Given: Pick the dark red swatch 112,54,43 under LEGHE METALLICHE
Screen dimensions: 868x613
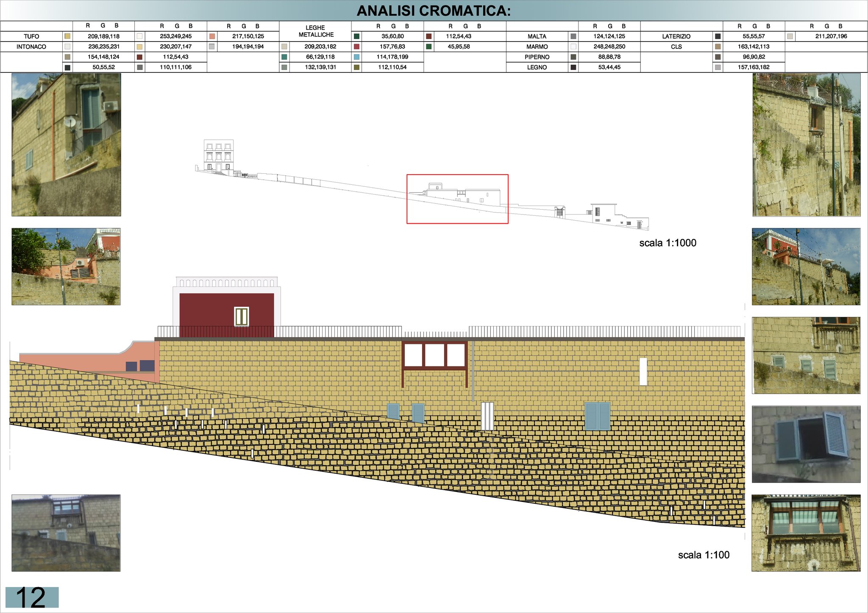Looking at the screenshot, I should [x=428, y=36].
